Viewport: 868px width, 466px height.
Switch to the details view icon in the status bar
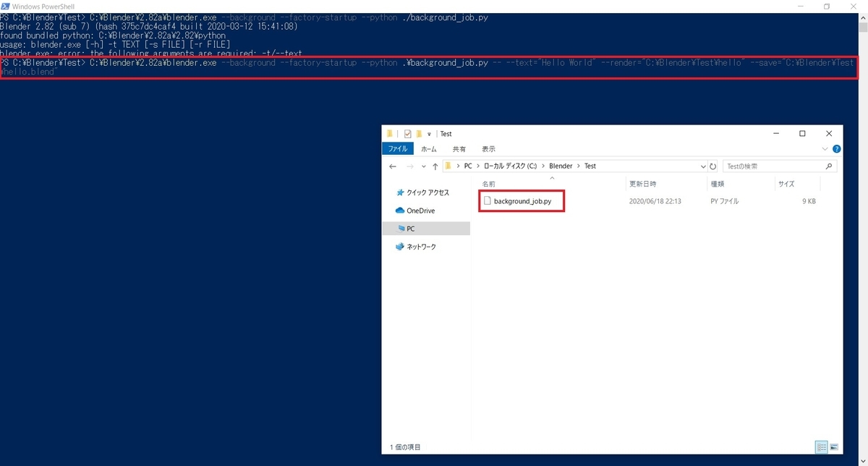click(822, 447)
